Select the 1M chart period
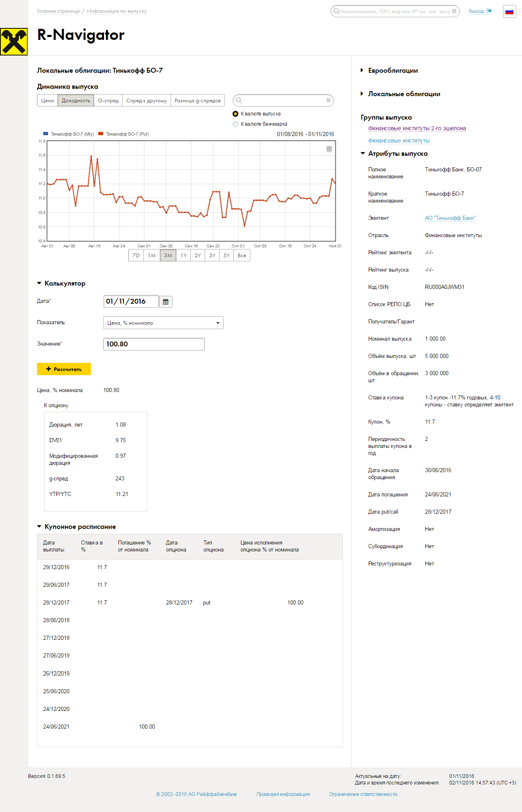 coord(152,256)
